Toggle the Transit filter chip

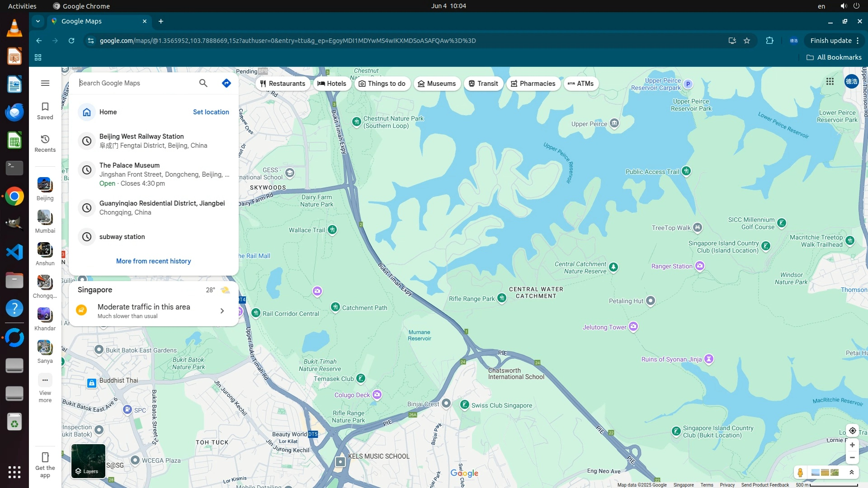point(483,84)
